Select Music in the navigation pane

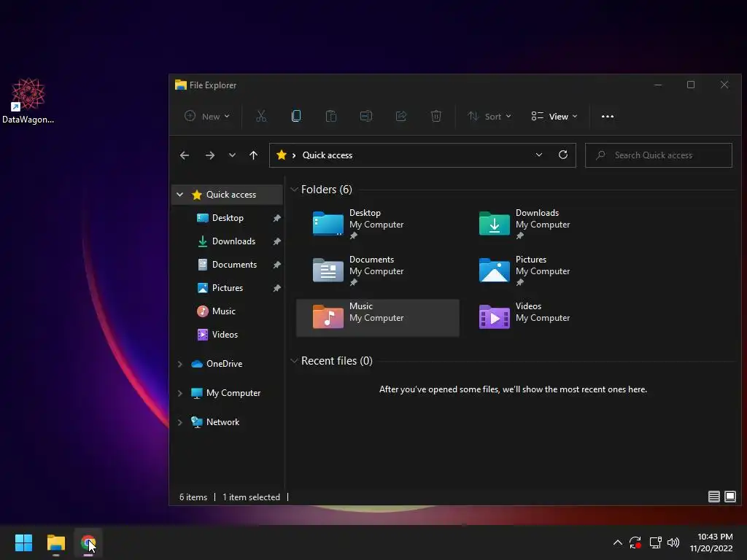(x=223, y=311)
